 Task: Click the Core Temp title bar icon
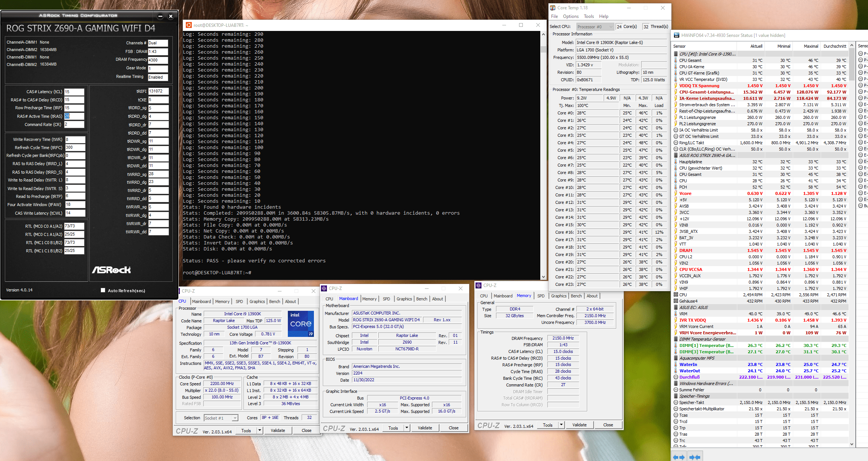(x=553, y=7)
